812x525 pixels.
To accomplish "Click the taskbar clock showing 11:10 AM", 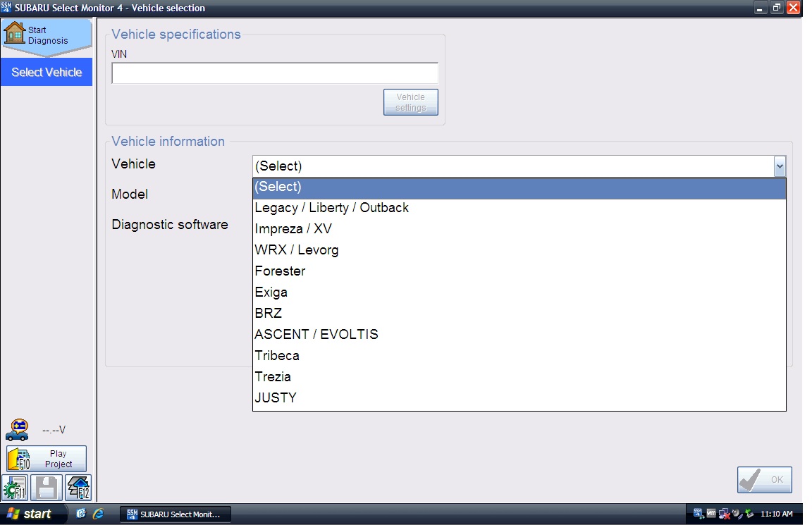I will coord(776,514).
